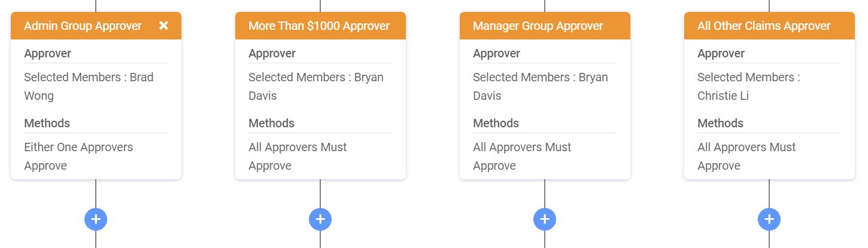Click Either One Approvers Approve method
This screenshot has height=248, width=868.
[78, 156]
